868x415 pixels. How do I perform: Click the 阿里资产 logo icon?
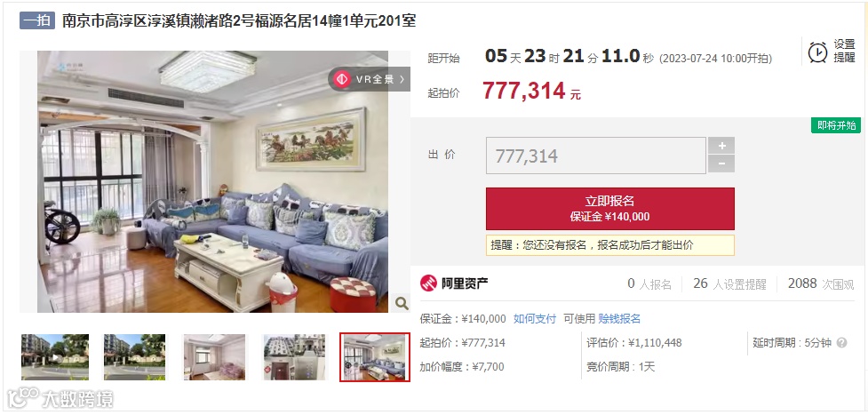(x=428, y=283)
